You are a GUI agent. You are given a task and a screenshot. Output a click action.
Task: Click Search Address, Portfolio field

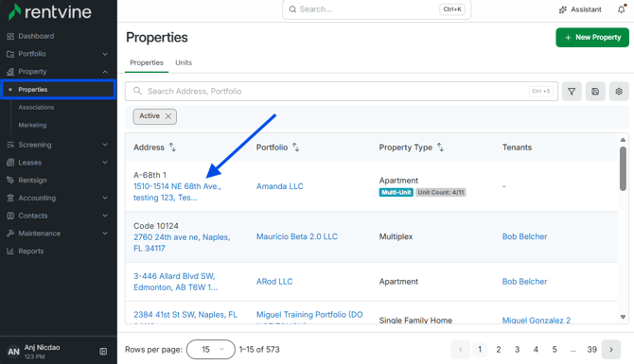click(342, 92)
